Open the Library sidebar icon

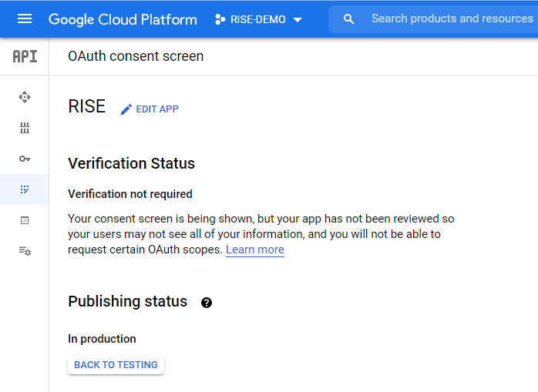point(25,128)
